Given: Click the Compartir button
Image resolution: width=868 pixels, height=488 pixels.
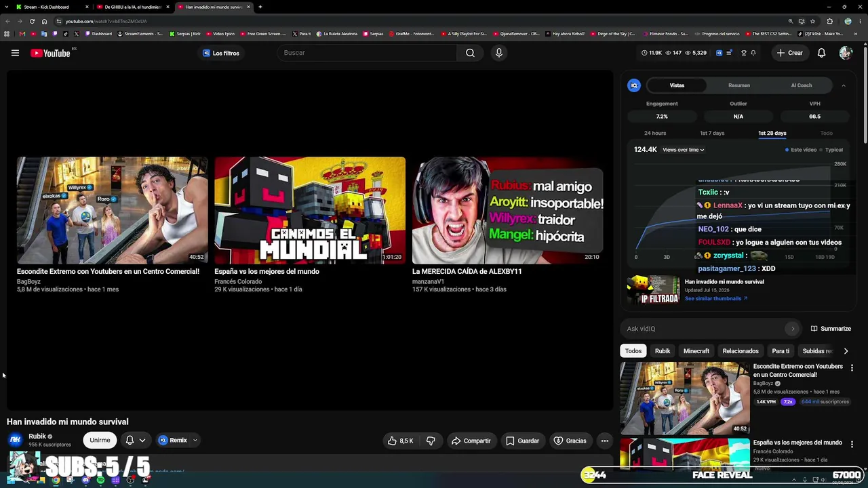Looking at the screenshot, I should [x=471, y=441].
